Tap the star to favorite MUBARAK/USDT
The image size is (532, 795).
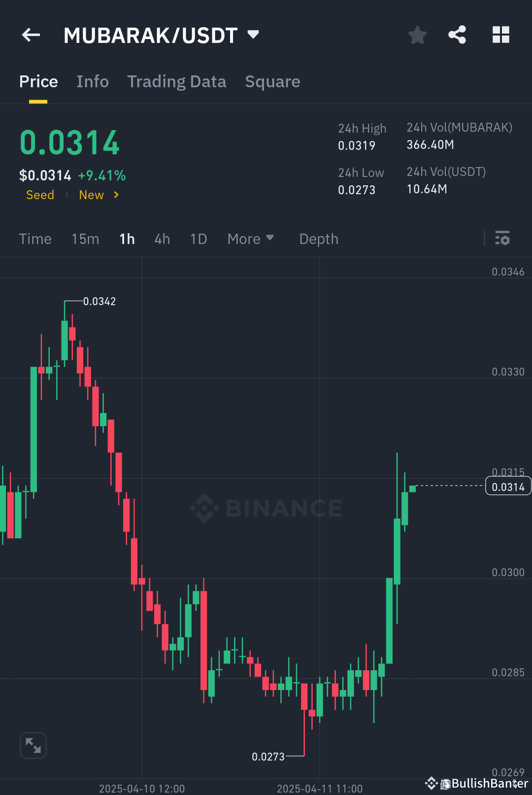tap(417, 35)
